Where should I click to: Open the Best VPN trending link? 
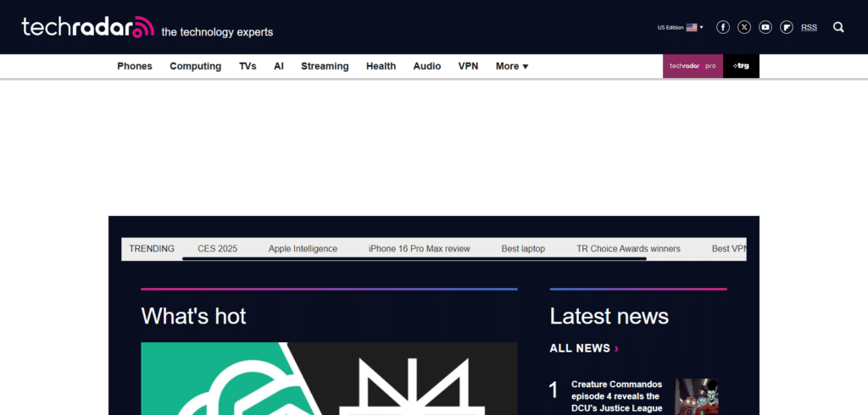[x=729, y=249]
